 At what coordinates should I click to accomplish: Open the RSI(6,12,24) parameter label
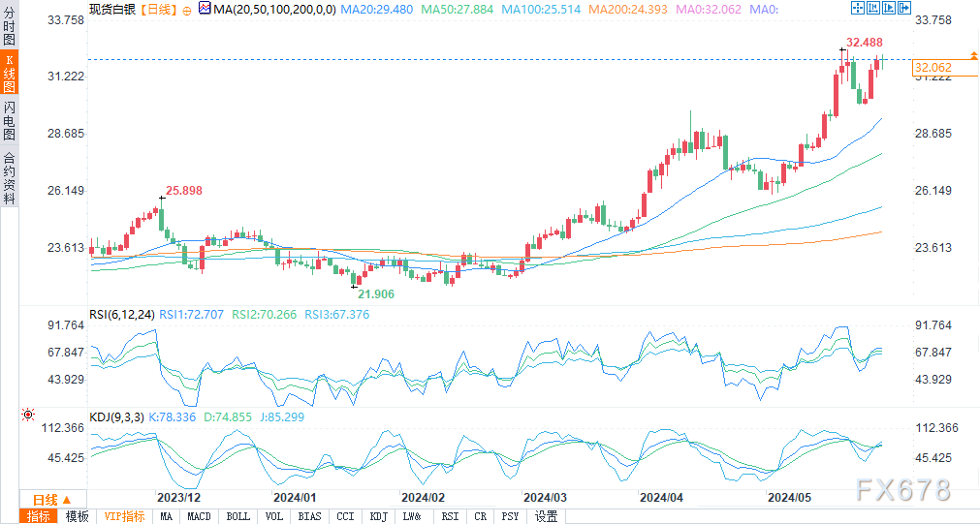121,314
